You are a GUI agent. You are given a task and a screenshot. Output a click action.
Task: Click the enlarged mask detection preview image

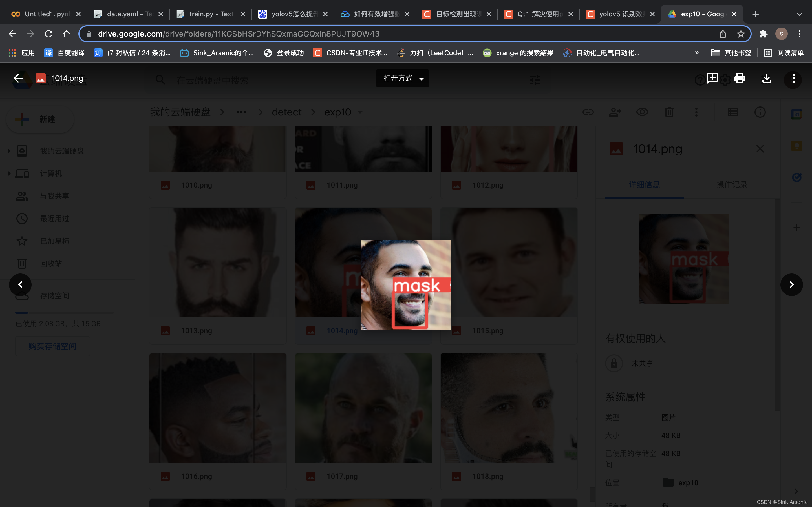point(406,285)
